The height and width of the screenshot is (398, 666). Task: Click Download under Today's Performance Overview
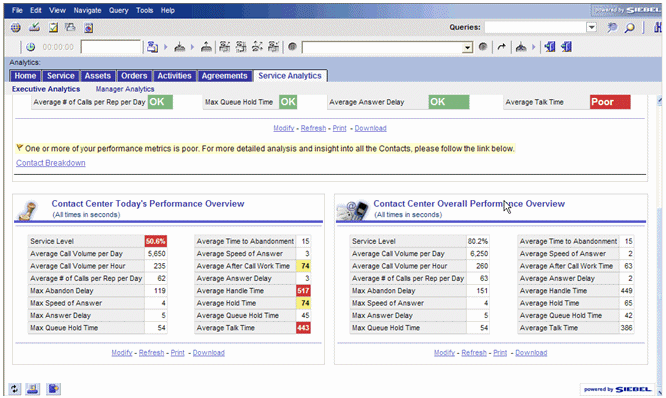pos(209,353)
